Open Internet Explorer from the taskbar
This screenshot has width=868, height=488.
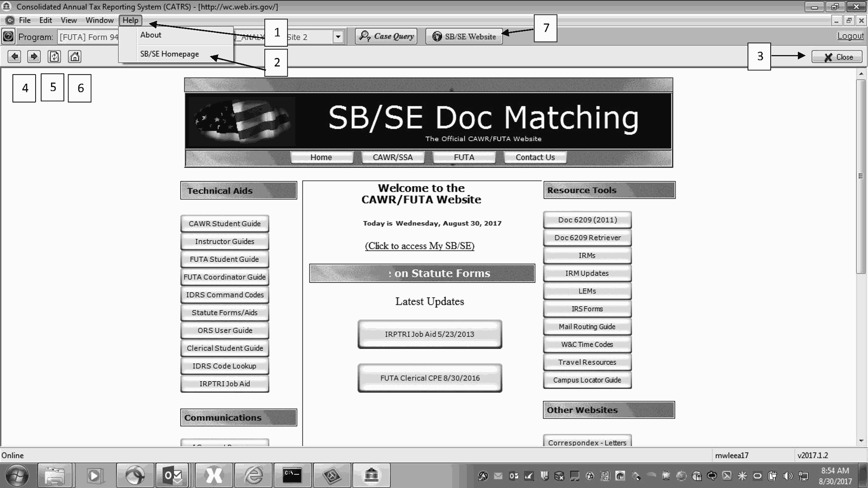click(x=253, y=475)
